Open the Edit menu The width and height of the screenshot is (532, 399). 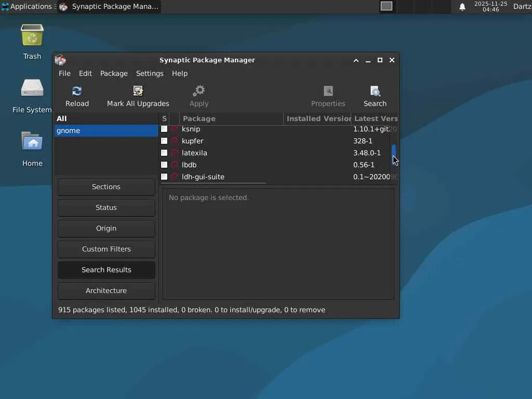86,73
